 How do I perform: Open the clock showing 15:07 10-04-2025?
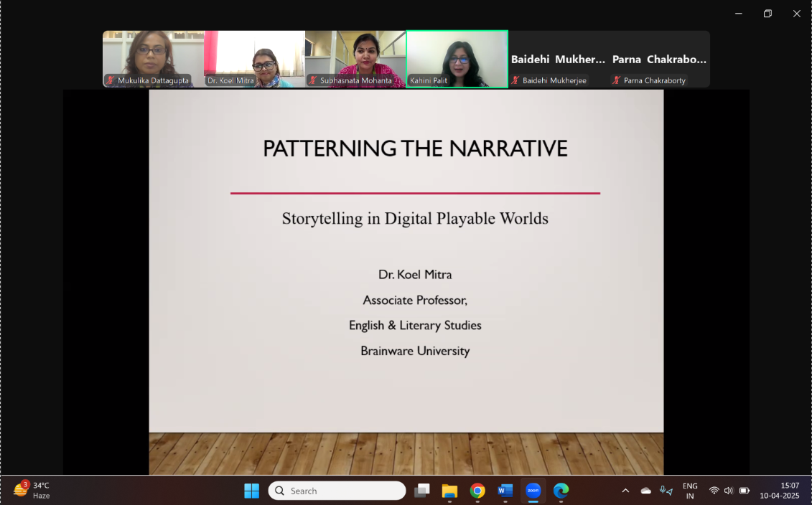click(780, 491)
